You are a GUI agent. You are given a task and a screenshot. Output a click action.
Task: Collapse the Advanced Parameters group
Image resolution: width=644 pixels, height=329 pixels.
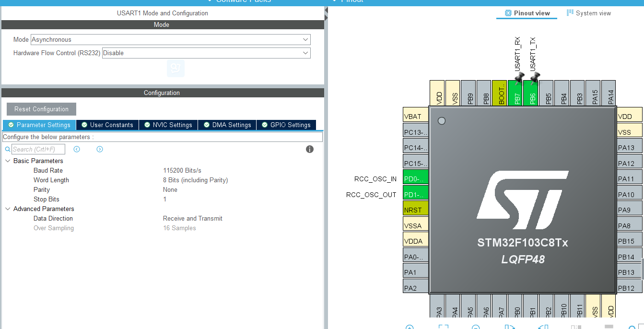tap(8, 209)
